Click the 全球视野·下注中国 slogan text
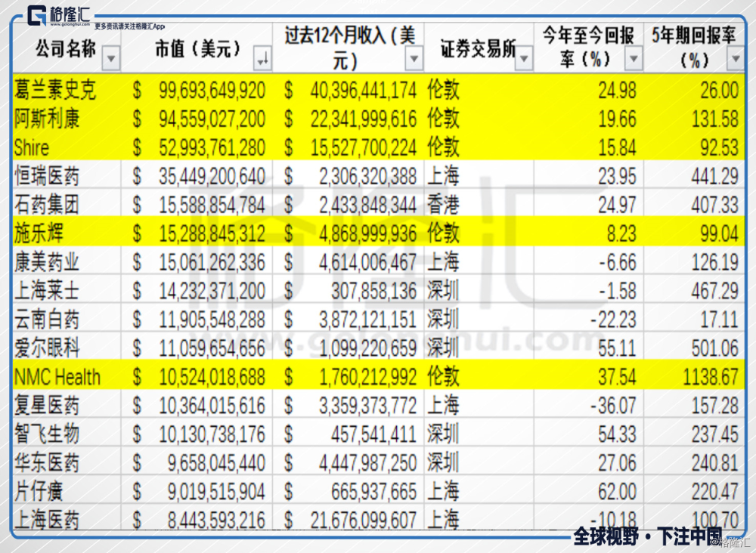The width and height of the screenshot is (756, 553). click(x=648, y=536)
